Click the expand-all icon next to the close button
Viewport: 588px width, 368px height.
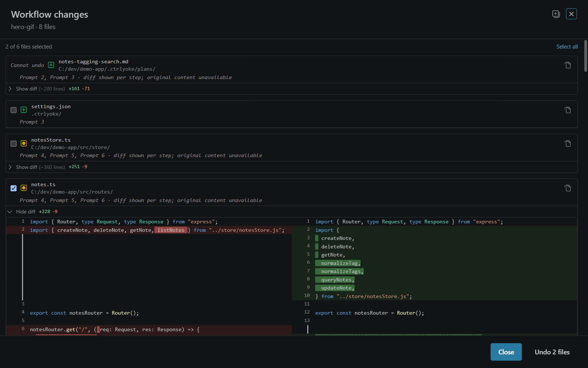pyautogui.click(x=556, y=14)
